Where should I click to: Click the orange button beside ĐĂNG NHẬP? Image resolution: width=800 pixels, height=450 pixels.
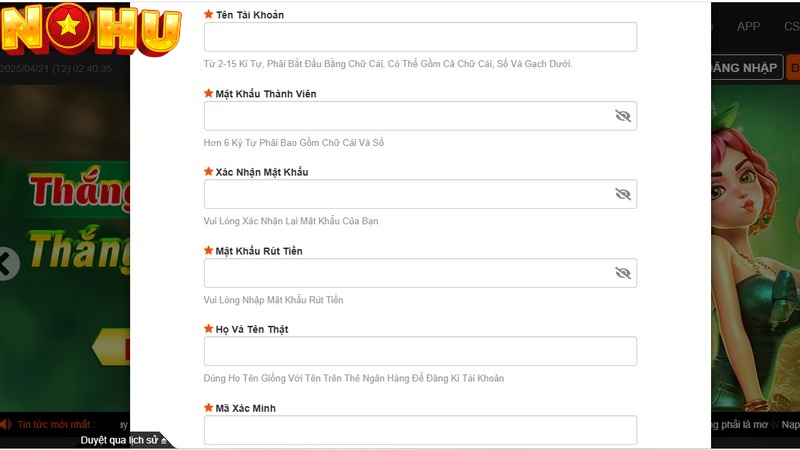[x=793, y=67]
